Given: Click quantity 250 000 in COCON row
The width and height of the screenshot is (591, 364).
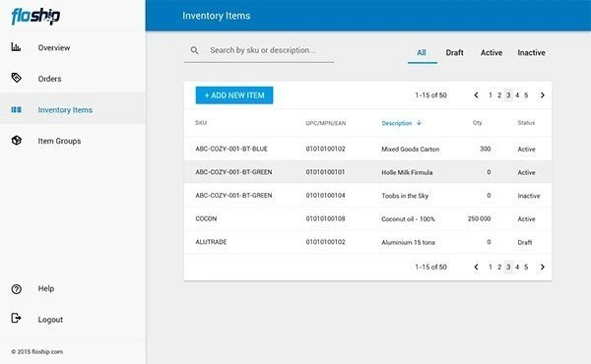Looking at the screenshot, I should tap(479, 218).
